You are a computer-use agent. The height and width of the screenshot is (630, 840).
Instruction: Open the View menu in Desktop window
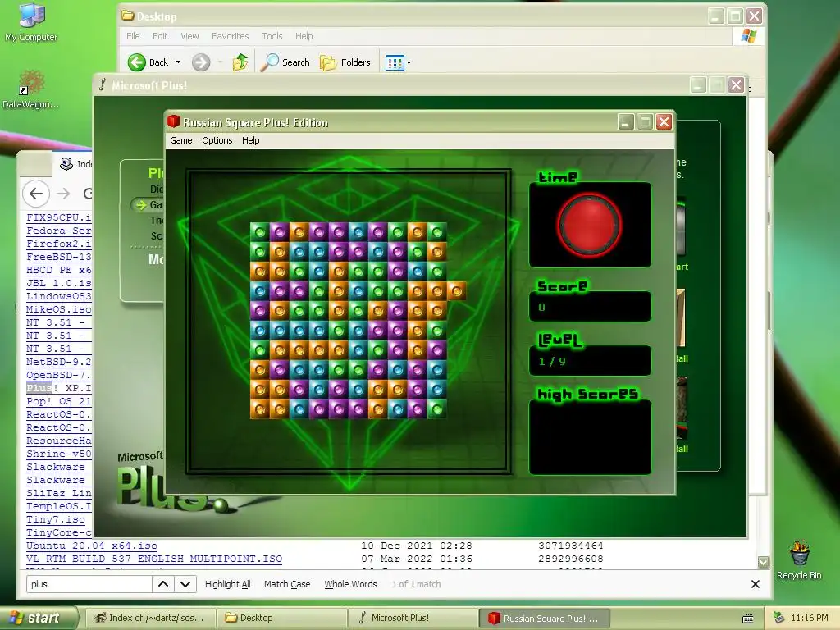[189, 36]
